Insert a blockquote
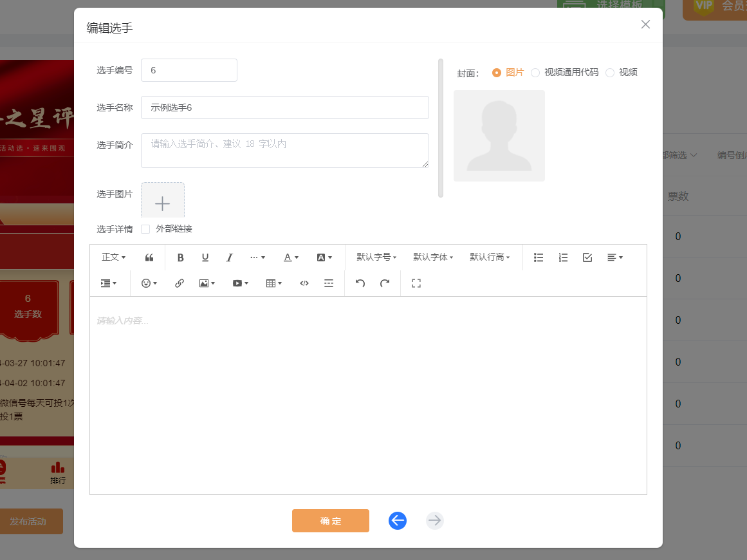This screenshot has height=560, width=747. (149, 257)
